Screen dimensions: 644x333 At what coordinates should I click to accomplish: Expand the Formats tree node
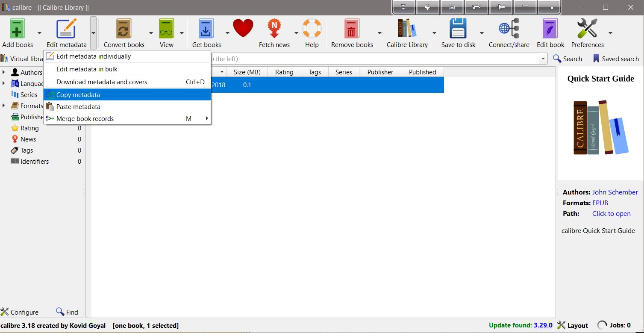tap(4, 106)
